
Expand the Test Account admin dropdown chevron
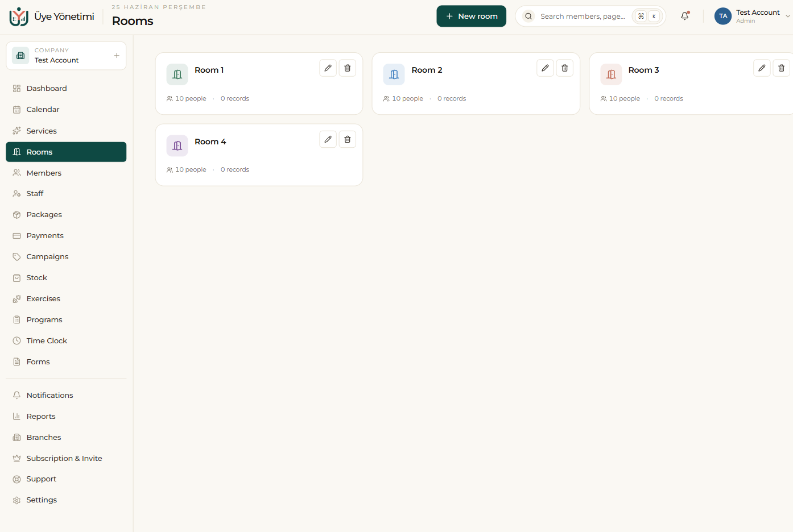pyautogui.click(x=788, y=16)
